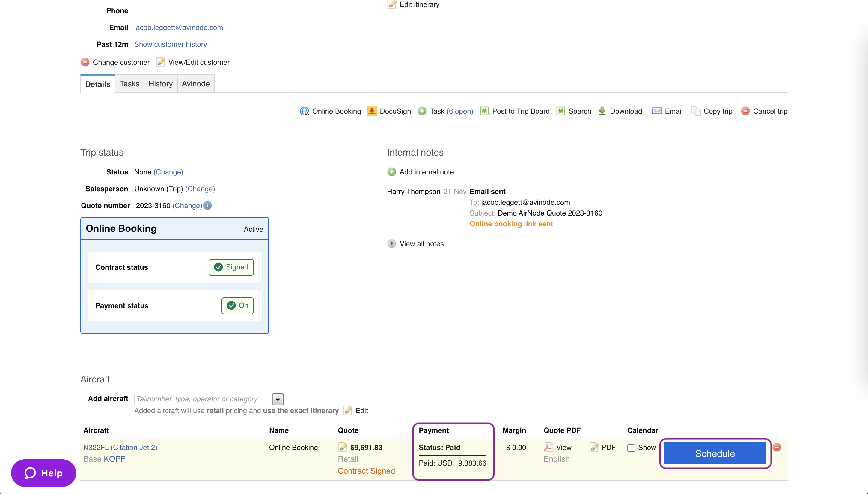The width and height of the screenshot is (868, 494).
Task: Toggle the Calendar Show checkbox
Action: coord(631,448)
